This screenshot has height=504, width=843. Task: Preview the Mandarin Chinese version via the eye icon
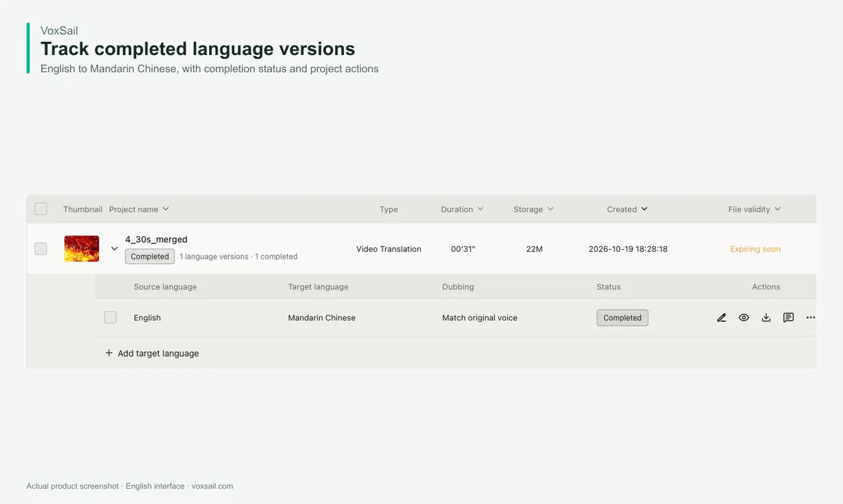coord(744,318)
